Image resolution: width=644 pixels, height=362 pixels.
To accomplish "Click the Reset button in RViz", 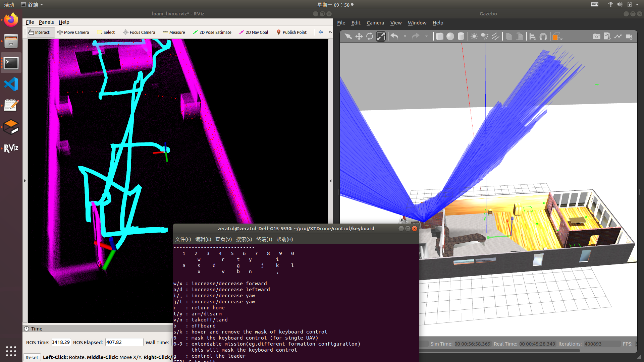I will [x=32, y=357].
